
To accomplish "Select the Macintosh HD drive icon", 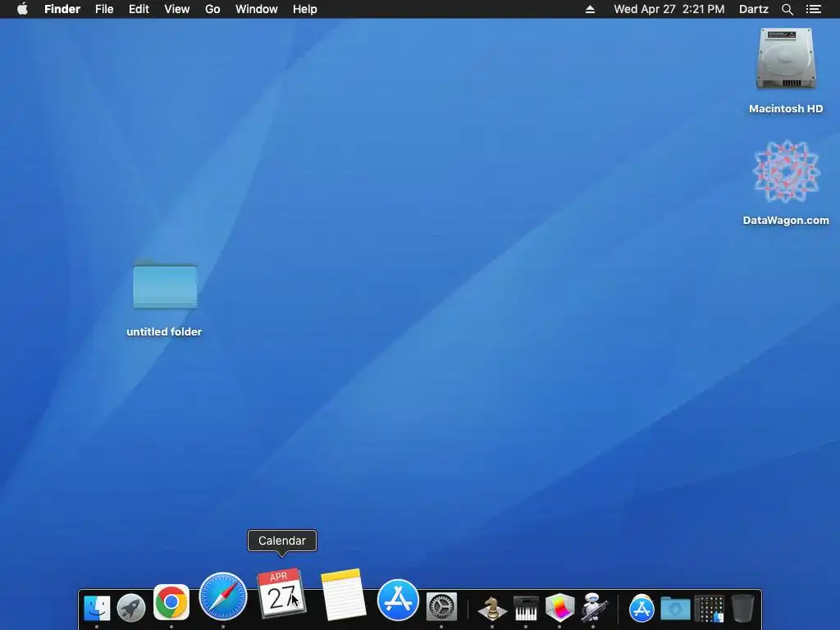I will click(786, 59).
